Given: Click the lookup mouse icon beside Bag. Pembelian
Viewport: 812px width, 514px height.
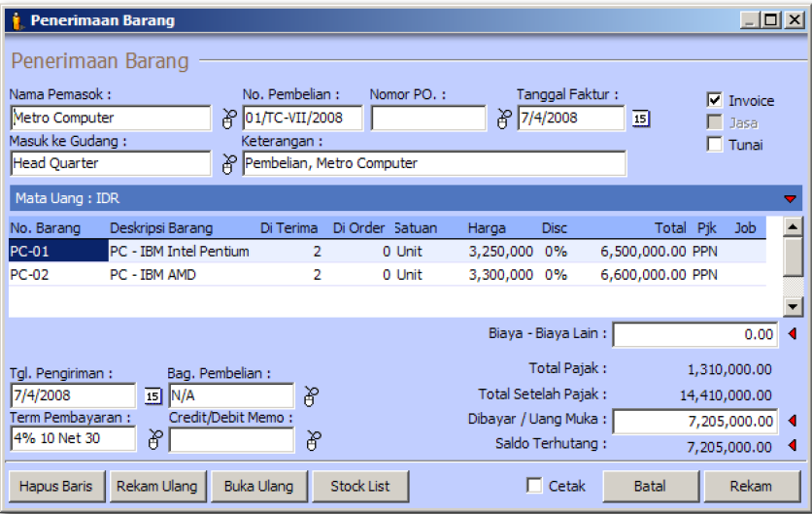Looking at the screenshot, I should (x=311, y=396).
